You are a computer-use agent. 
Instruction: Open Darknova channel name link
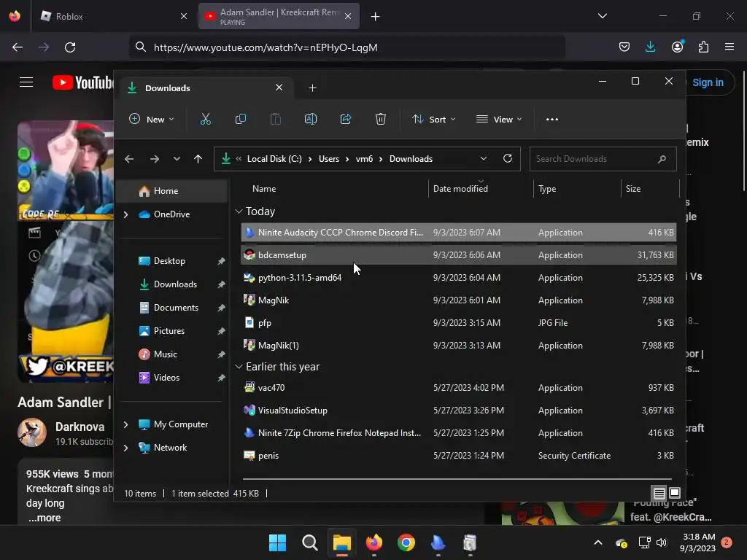[x=80, y=427]
